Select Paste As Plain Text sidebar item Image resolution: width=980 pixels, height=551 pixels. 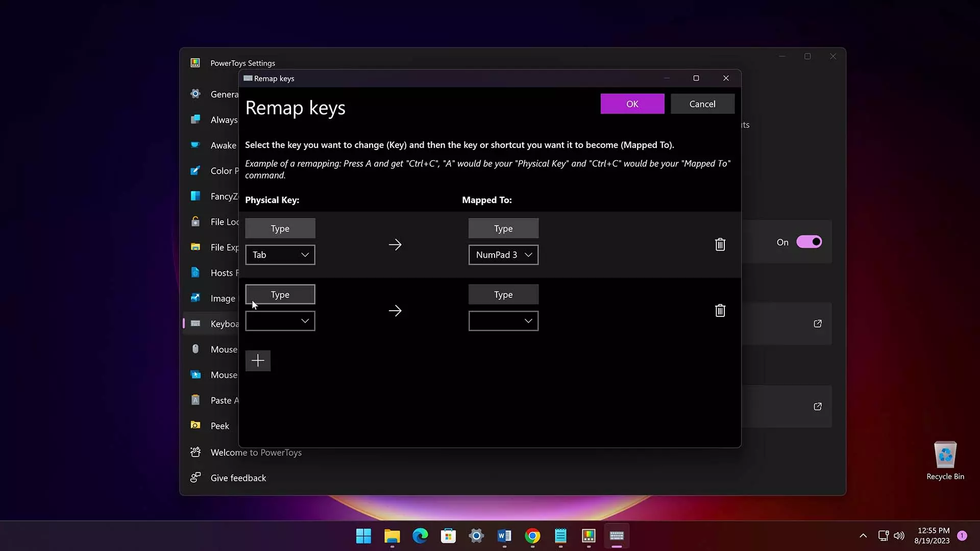coord(211,400)
